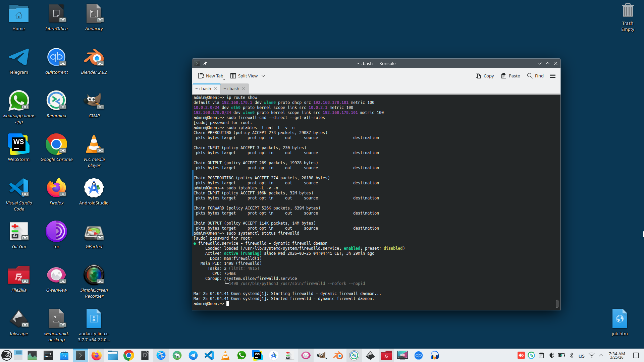This screenshot has width=644, height=362.
Task: Toggle the volume icon in system tray
Action: coord(551,355)
